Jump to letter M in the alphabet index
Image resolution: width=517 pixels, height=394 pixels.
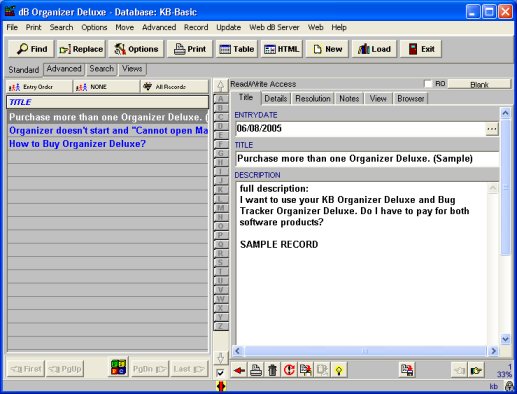[220, 208]
